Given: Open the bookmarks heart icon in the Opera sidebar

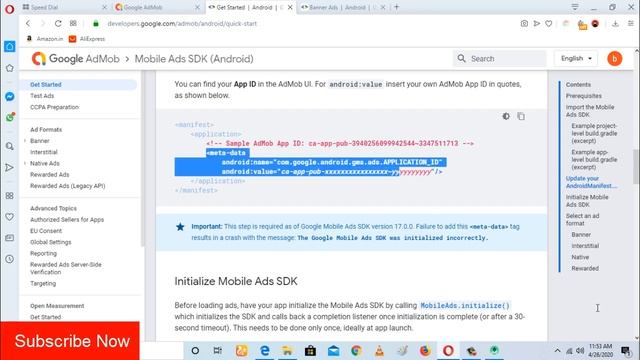Looking at the screenshot, I should point(10,217).
